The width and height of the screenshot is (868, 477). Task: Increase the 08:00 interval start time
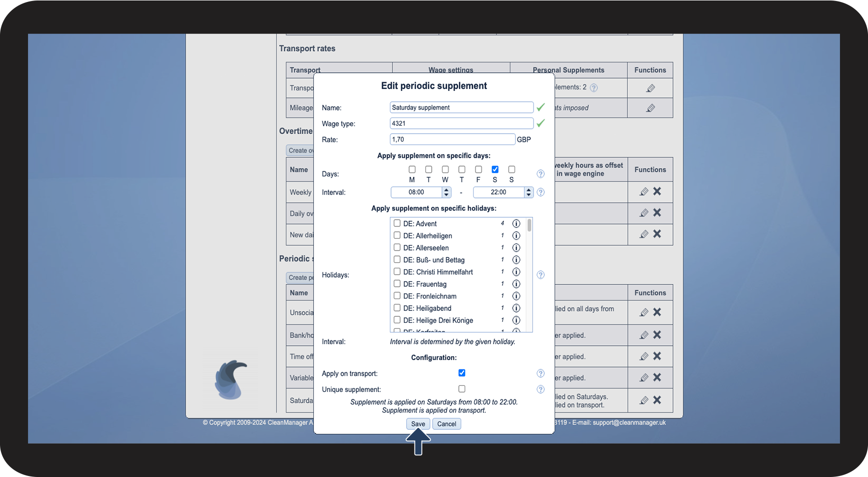[x=446, y=190]
